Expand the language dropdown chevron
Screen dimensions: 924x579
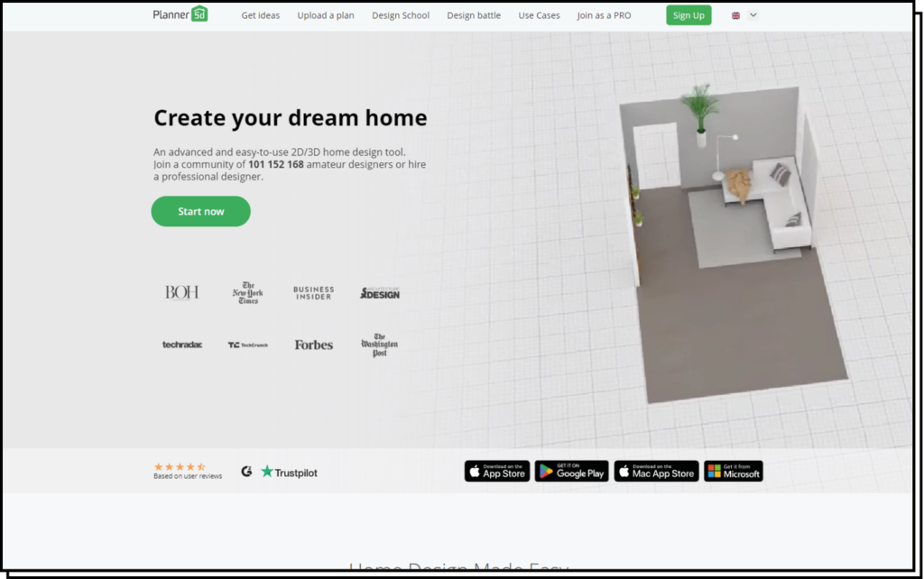753,15
